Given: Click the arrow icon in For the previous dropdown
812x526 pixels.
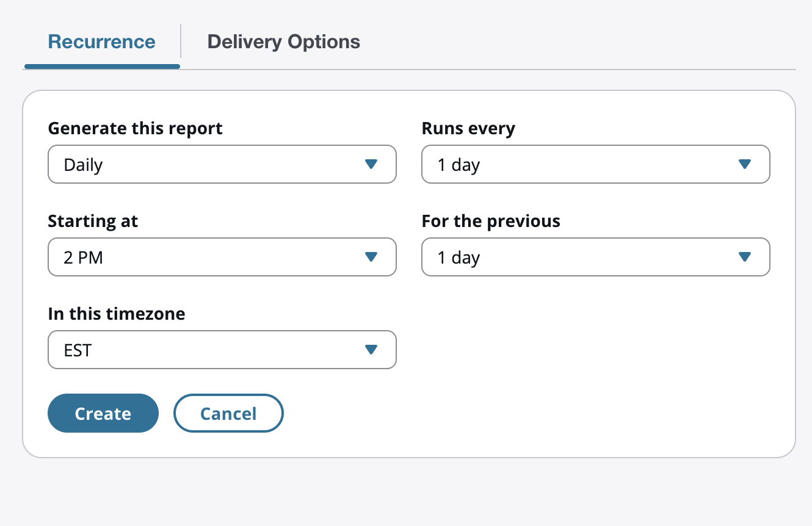Looking at the screenshot, I should pyautogui.click(x=744, y=257).
